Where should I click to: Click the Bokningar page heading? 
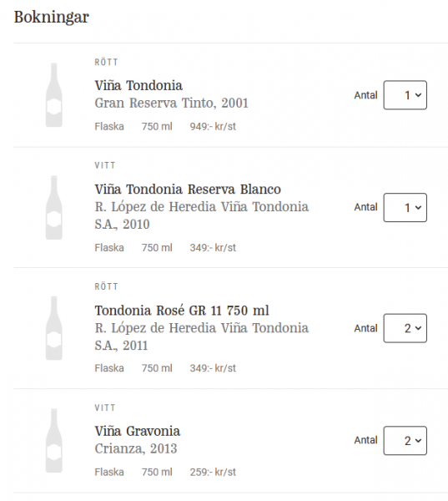(52, 17)
